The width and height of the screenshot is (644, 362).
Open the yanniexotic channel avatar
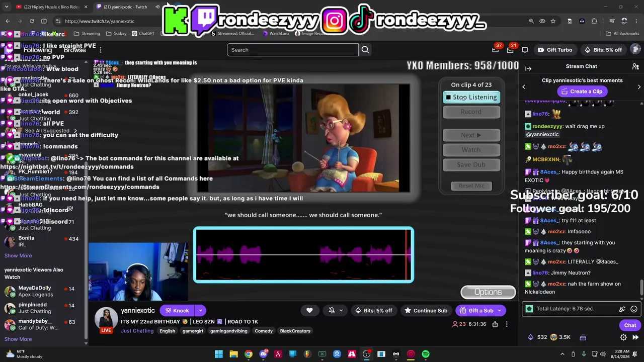106,318
